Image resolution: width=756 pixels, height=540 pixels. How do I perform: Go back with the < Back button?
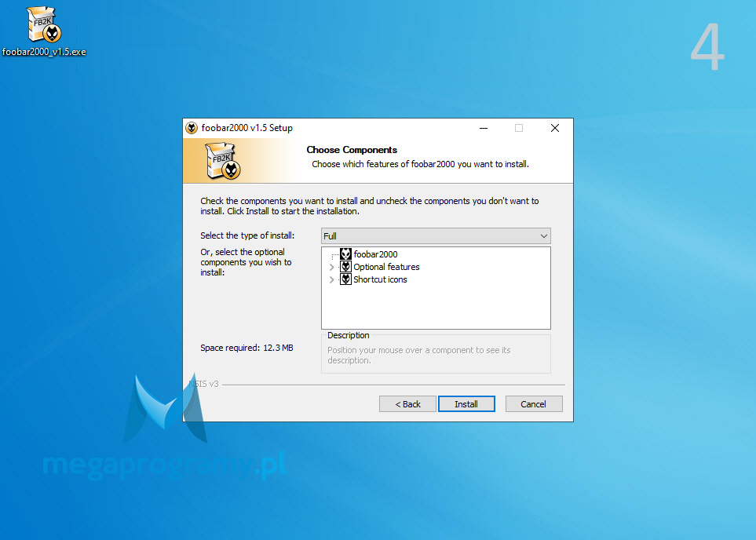[408, 404]
